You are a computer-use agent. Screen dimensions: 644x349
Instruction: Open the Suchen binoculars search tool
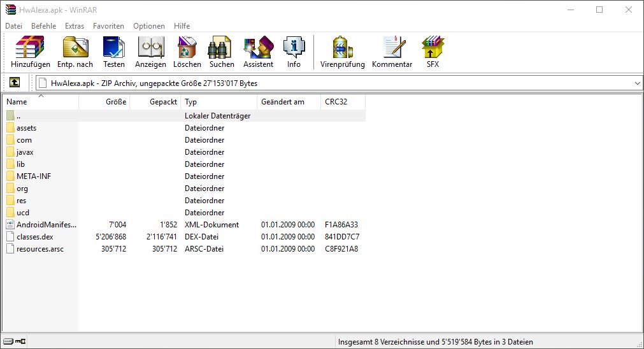click(x=222, y=52)
